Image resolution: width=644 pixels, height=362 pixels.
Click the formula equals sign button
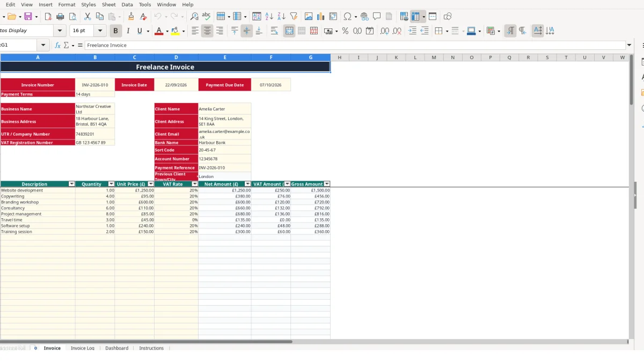[80, 45]
